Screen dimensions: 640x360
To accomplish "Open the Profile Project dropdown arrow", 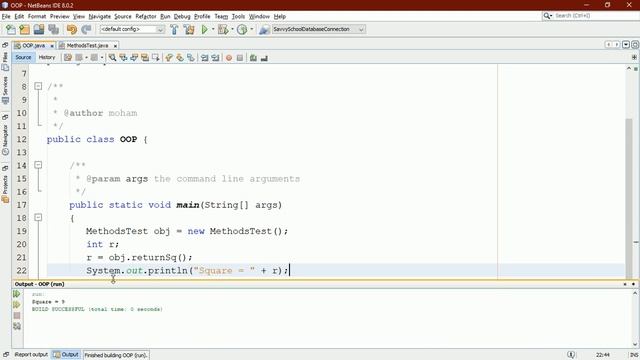I will click(x=251, y=29).
